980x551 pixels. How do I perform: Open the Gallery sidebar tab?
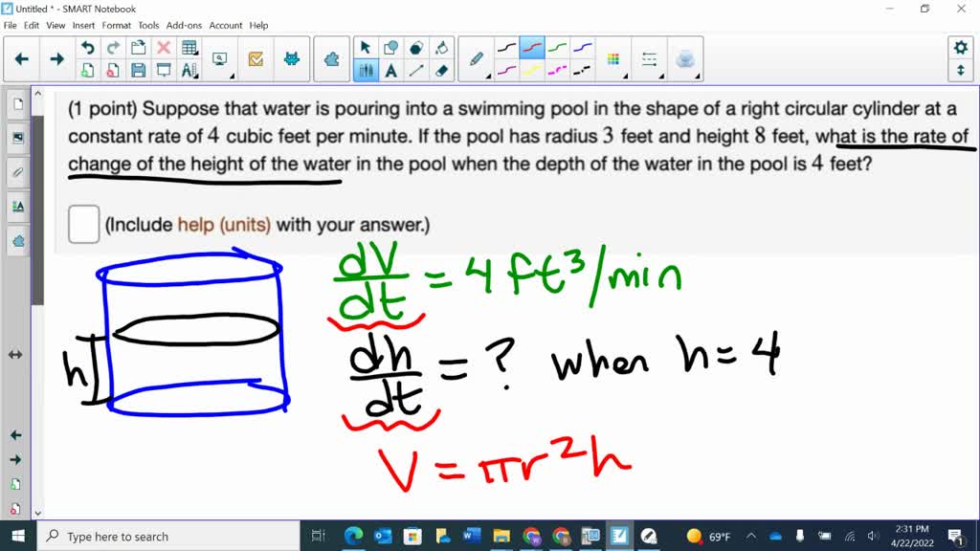(15, 137)
